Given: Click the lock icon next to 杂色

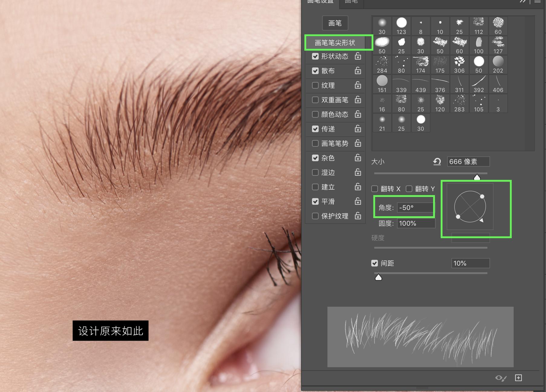Looking at the screenshot, I should point(358,158).
